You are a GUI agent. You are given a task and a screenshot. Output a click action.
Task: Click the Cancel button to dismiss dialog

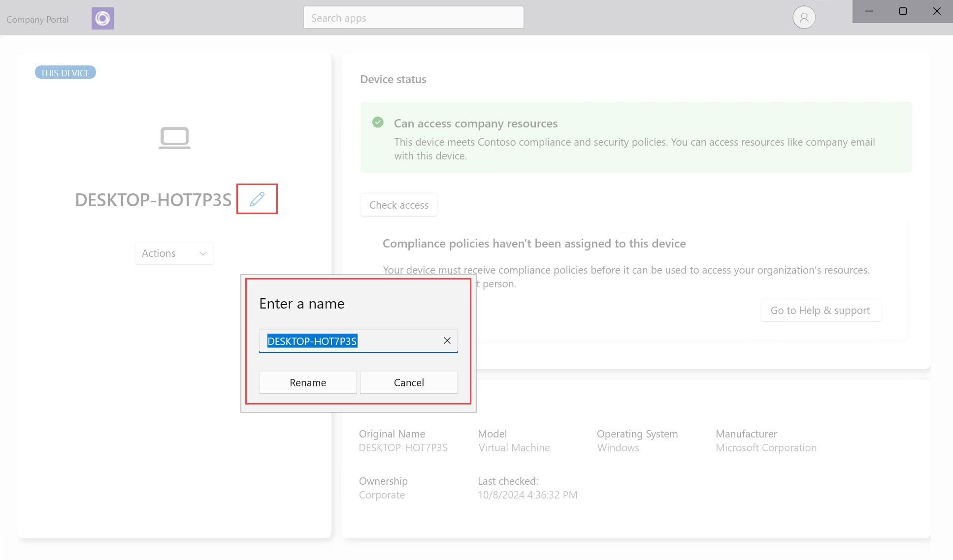coord(408,382)
